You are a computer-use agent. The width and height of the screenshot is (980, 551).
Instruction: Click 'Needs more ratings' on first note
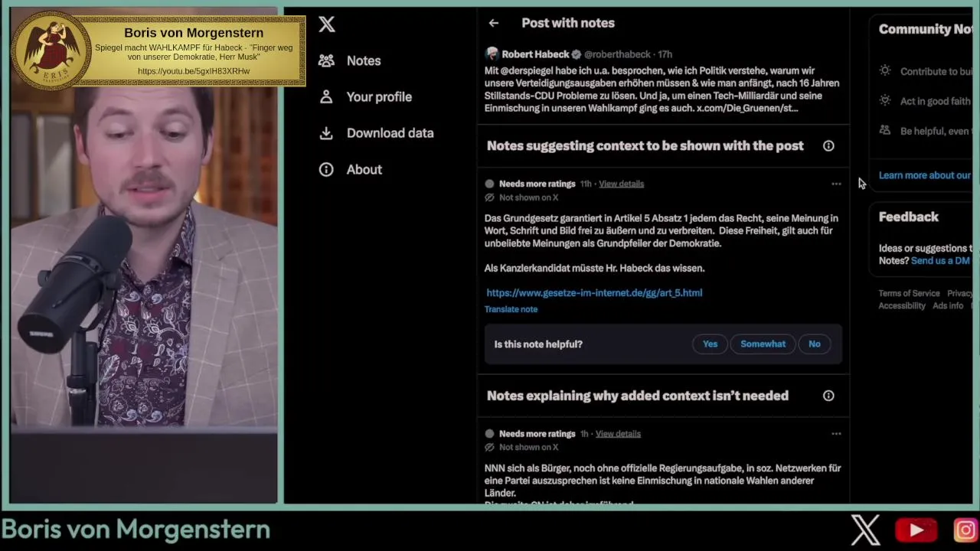coord(537,184)
